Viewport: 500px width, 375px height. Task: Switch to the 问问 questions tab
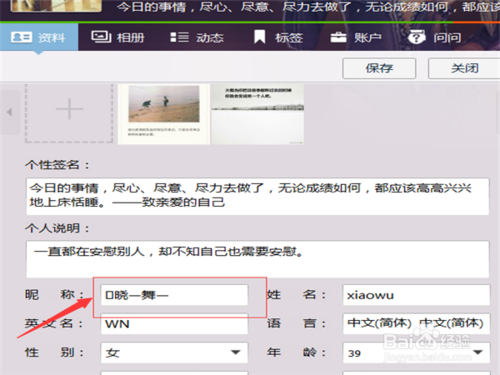click(x=434, y=37)
